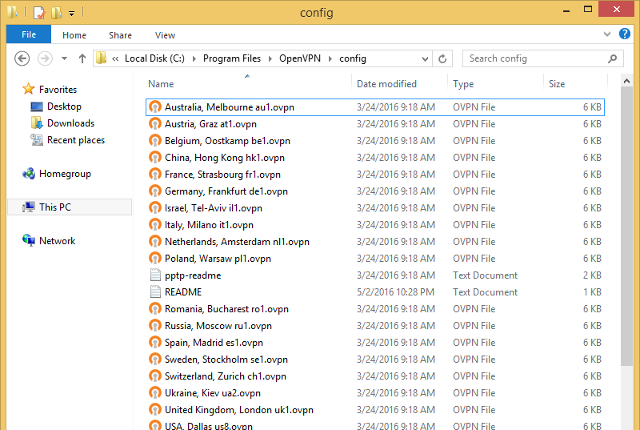
Task: Click the Germany, Frankfurt de1.ovpn icon
Action: pos(155,191)
